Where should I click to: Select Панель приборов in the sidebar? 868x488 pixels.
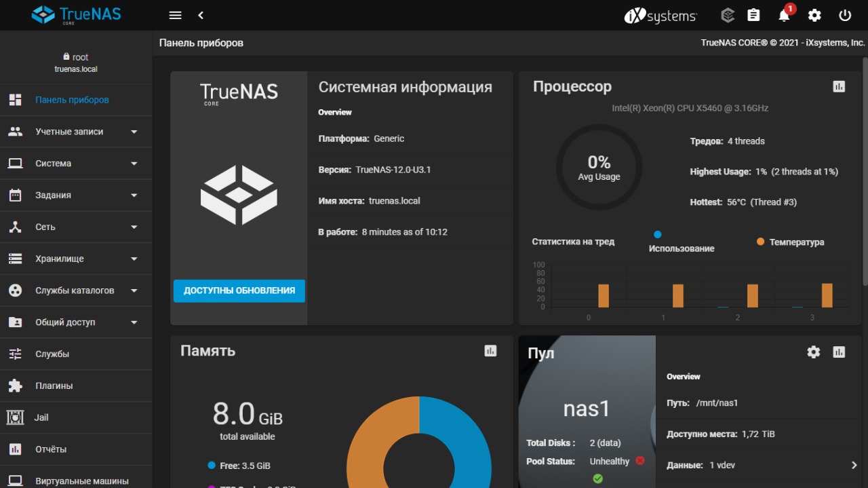pyautogui.click(x=76, y=100)
